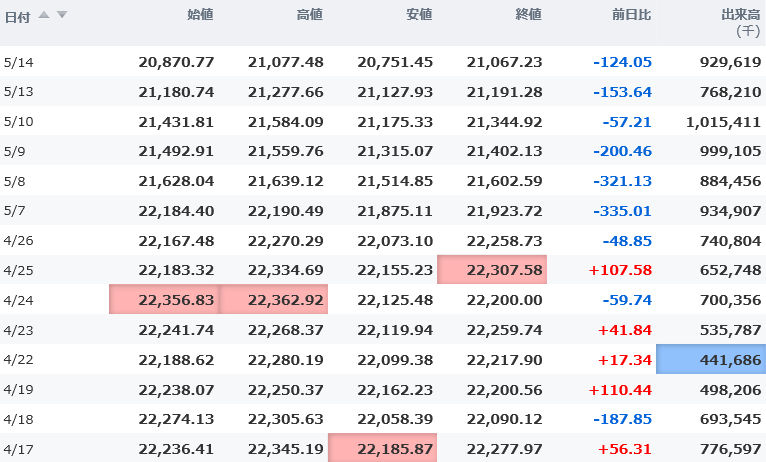This screenshot has width=766, height=462.
Task: Select the 高値 column header
Action: coord(310,15)
